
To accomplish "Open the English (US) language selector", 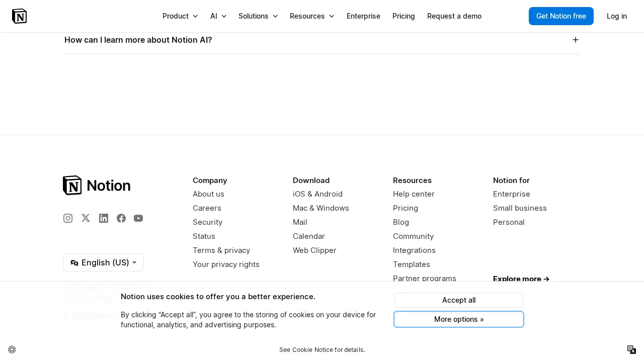I will (x=103, y=262).
